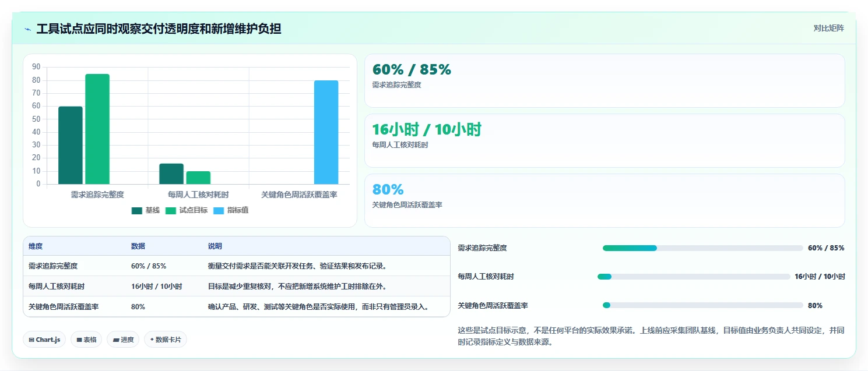Click the 需求追踪完整度 table row label
This screenshot has width=868, height=371.
point(53,266)
